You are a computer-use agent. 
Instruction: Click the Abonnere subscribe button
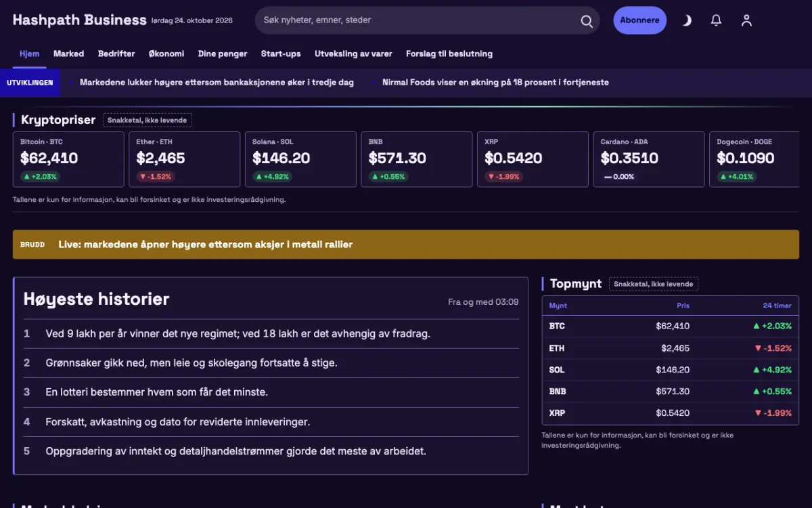tap(639, 20)
